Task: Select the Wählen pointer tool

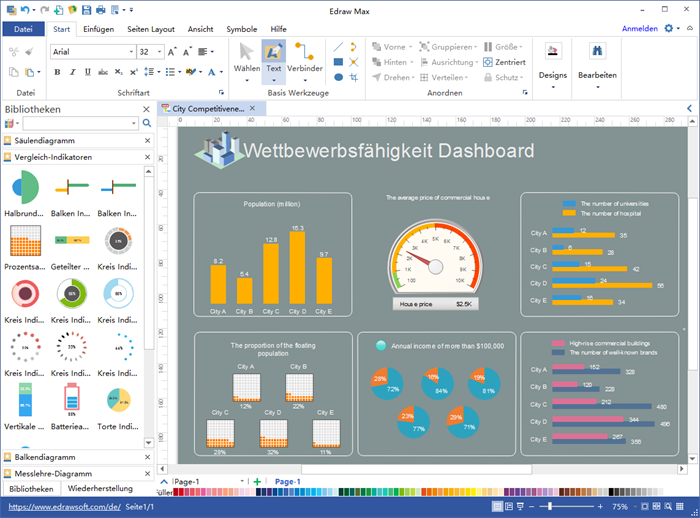Action: tap(246, 58)
